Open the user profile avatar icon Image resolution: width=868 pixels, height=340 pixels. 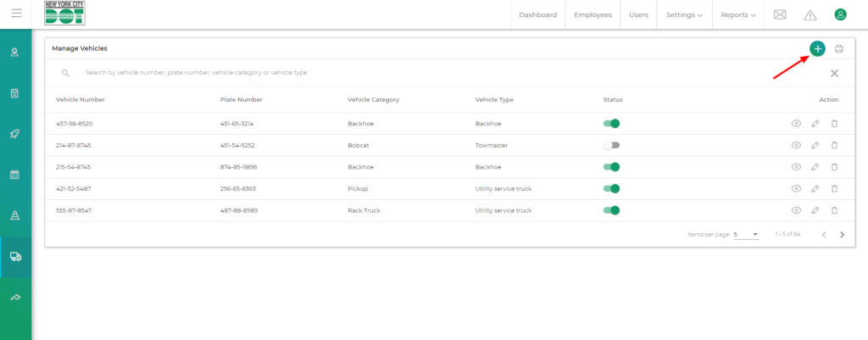840,14
